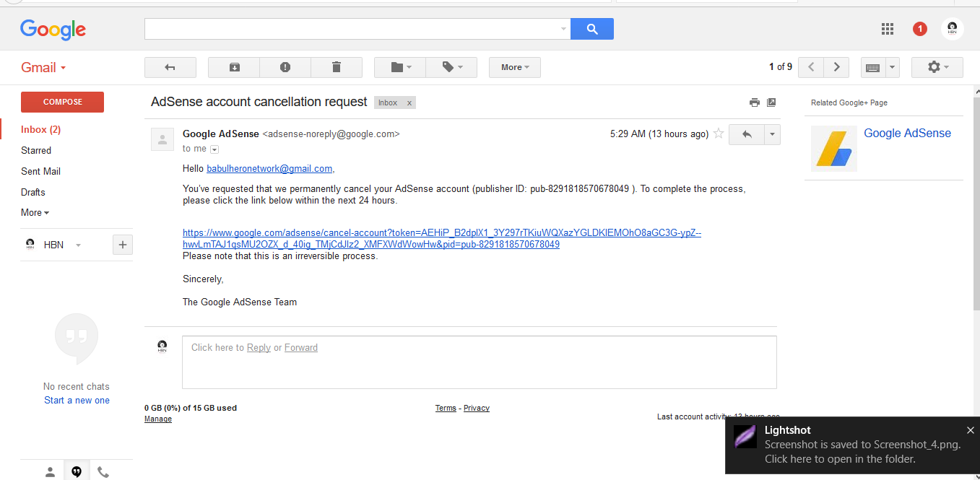Open the Google apps grid

[x=888, y=29]
